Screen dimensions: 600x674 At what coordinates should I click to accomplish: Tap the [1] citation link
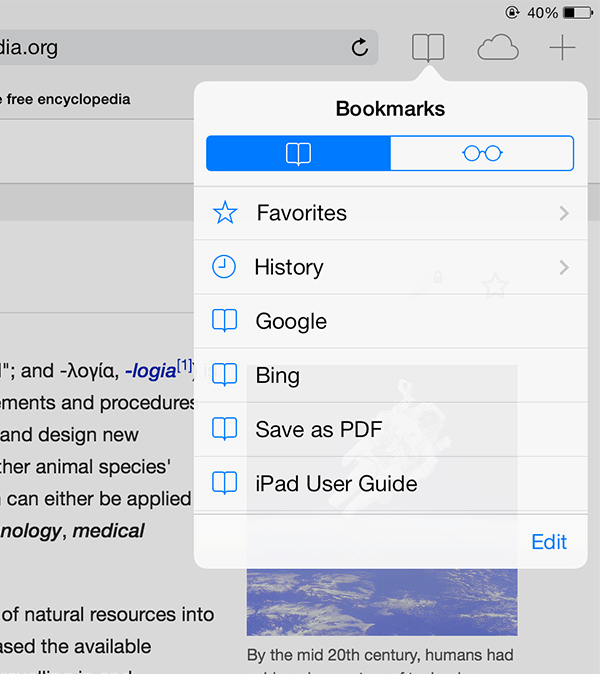[184, 366]
